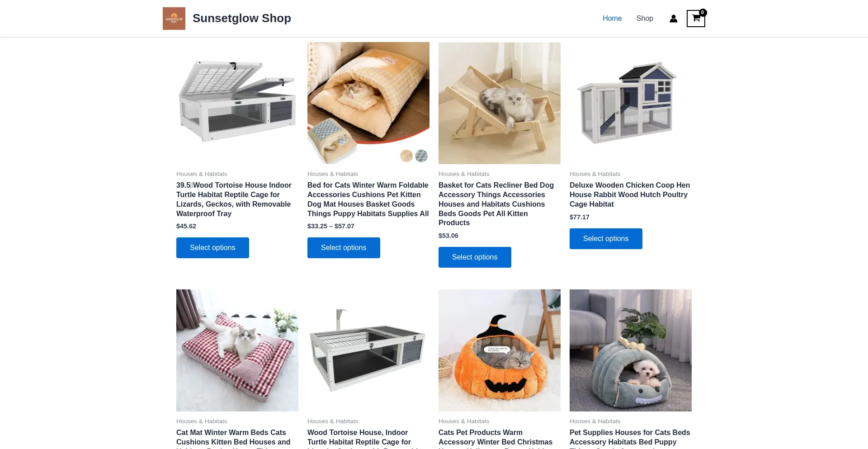868x449 pixels.
Task: View the pumpkin cat bed product image
Action: point(500,350)
